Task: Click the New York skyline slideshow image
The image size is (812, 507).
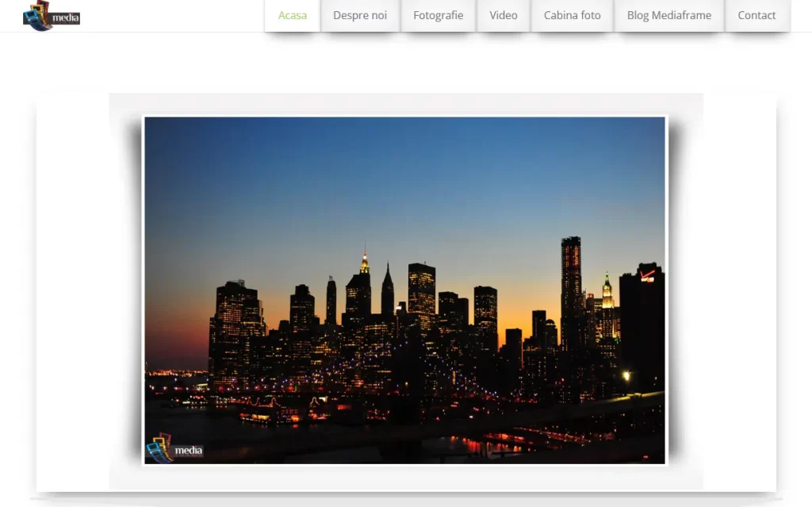Action: (x=404, y=290)
